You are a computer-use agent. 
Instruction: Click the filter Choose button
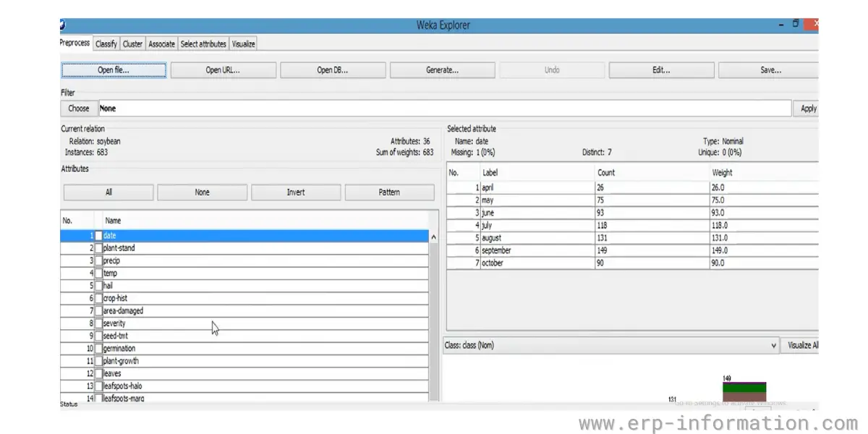tap(78, 109)
